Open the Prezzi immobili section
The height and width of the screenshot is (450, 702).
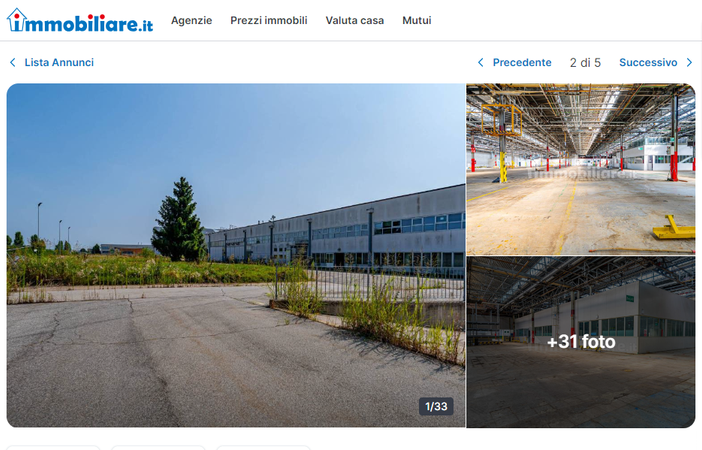pyautogui.click(x=269, y=21)
